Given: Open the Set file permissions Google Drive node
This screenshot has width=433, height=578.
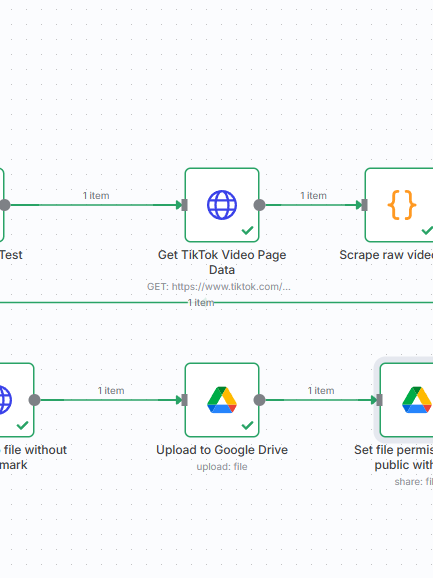Looking at the screenshot, I should 416,400.
